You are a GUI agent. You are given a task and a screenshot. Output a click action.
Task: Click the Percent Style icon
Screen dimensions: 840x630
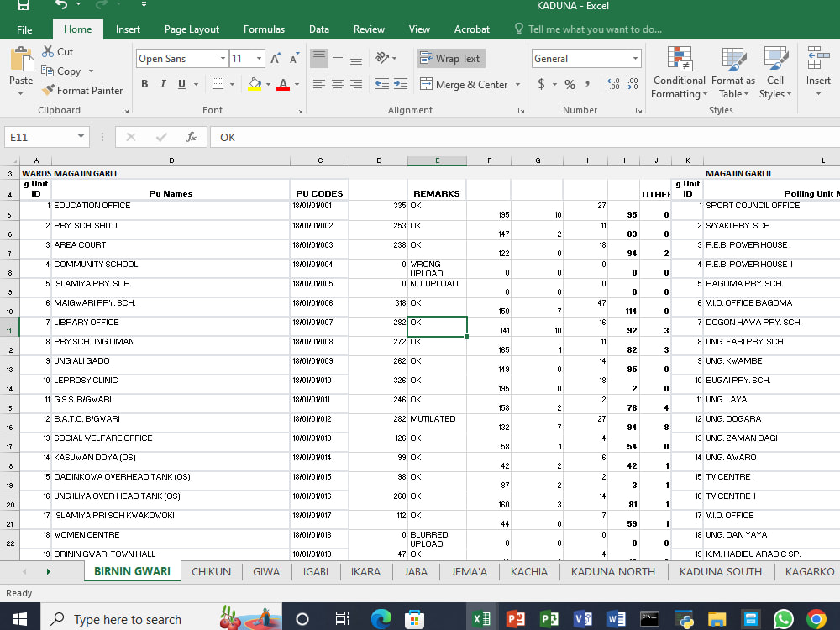click(570, 84)
